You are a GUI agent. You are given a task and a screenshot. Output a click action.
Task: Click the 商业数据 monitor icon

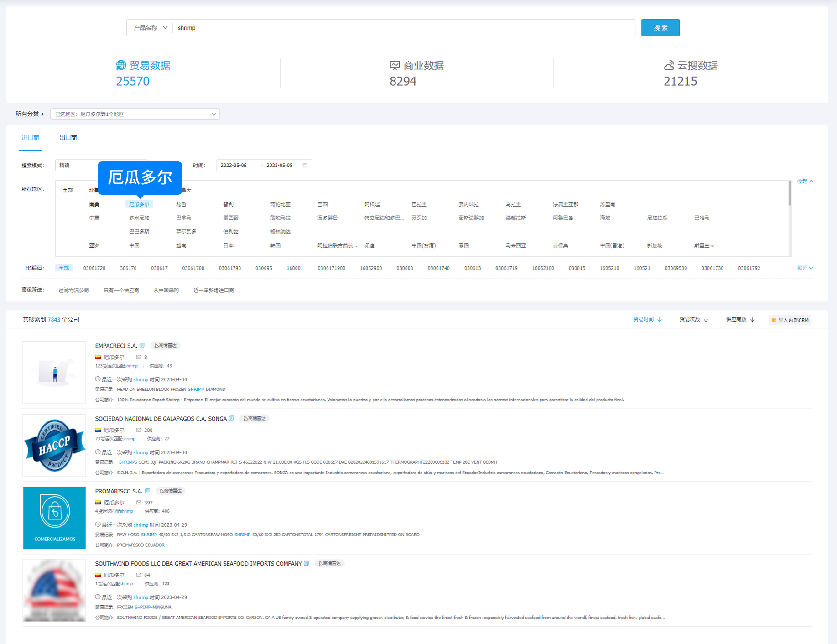point(395,65)
